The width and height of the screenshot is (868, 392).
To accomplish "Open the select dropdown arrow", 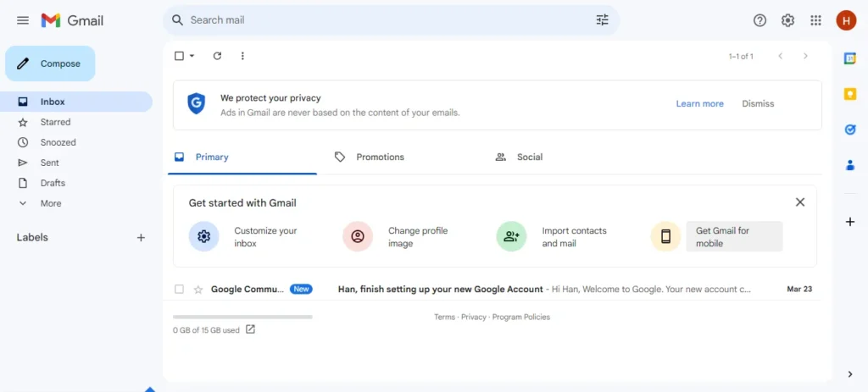I will click(192, 56).
